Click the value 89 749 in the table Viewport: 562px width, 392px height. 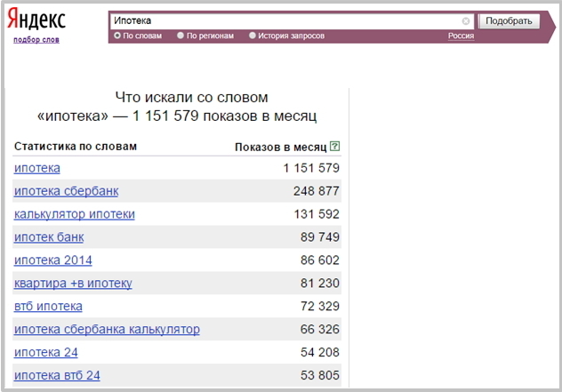[320, 236]
